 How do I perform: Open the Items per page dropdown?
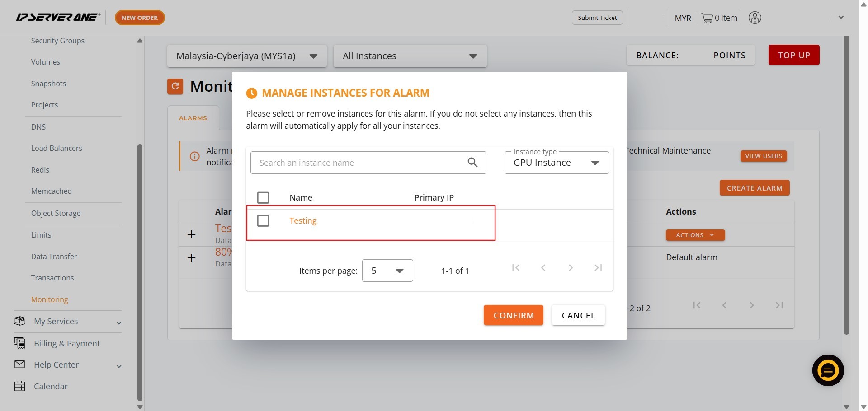[x=387, y=271]
